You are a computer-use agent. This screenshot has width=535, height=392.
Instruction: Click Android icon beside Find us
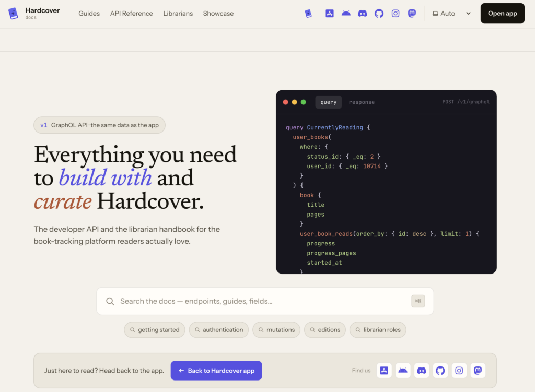403,371
